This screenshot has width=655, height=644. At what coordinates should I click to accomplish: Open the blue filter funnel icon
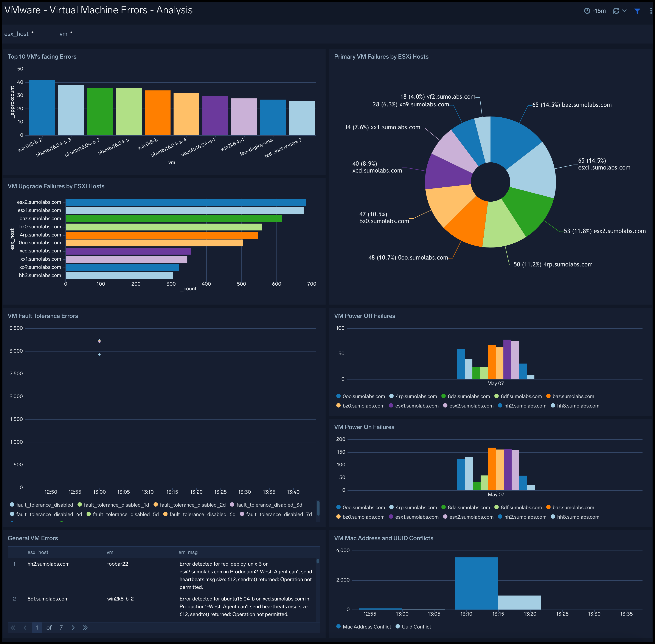[x=638, y=11]
